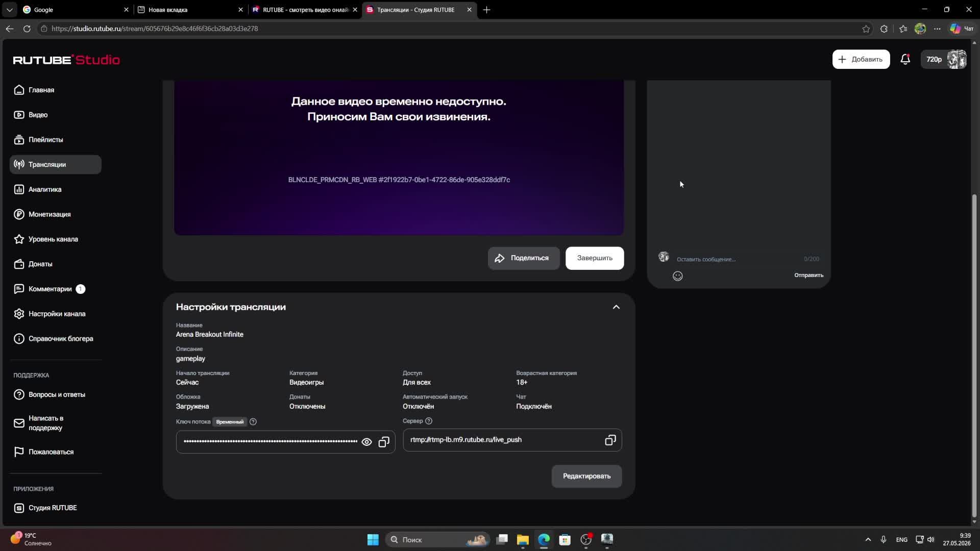
Task: Open Комментарии in the sidebar
Action: click(x=55, y=289)
